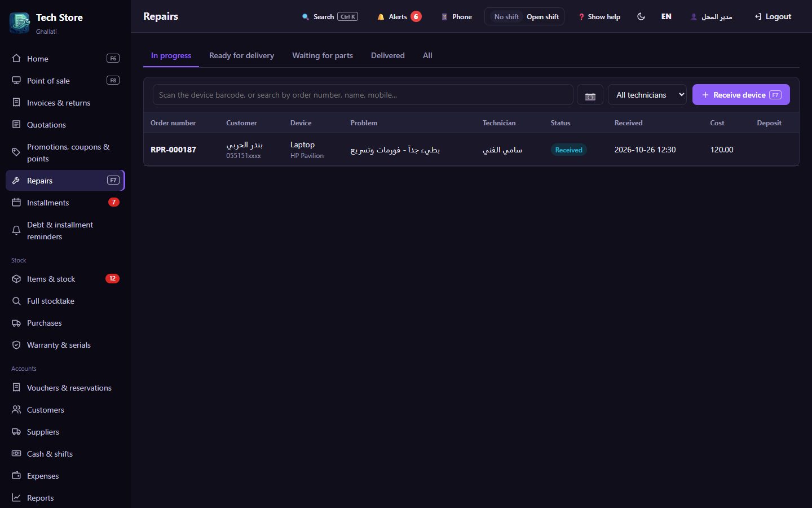Open the مدير المحل user menu
The height and width of the screenshot is (508, 812).
pyautogui.click(x=711, y=17)
